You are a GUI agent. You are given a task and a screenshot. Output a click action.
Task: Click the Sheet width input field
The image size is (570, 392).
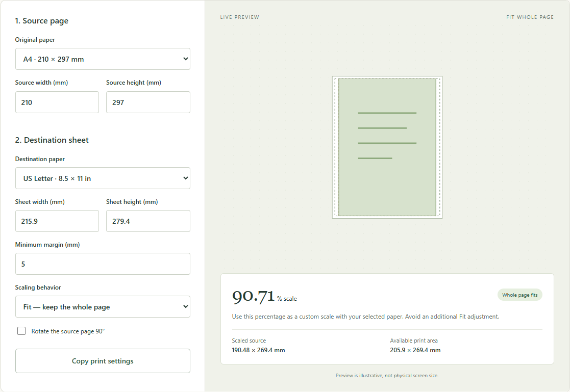(x=57, y=221)
